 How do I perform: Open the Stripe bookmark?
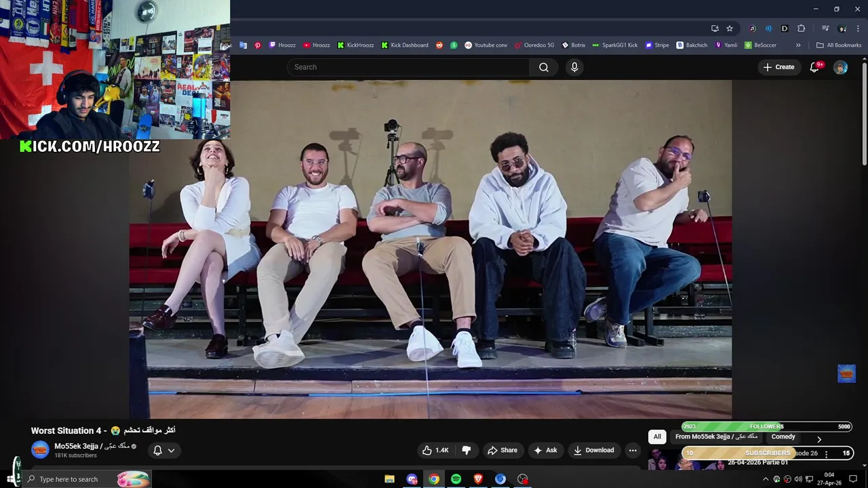[657, 45]
